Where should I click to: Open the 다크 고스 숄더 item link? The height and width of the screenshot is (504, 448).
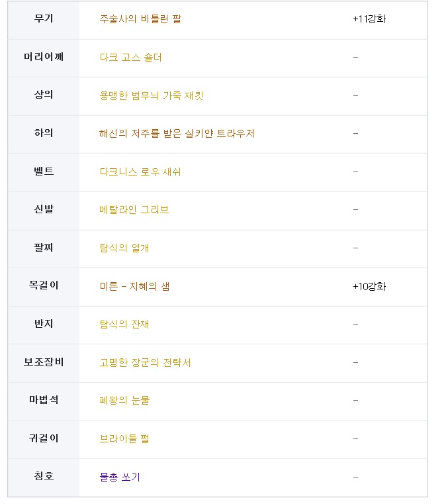pos(130,58)
